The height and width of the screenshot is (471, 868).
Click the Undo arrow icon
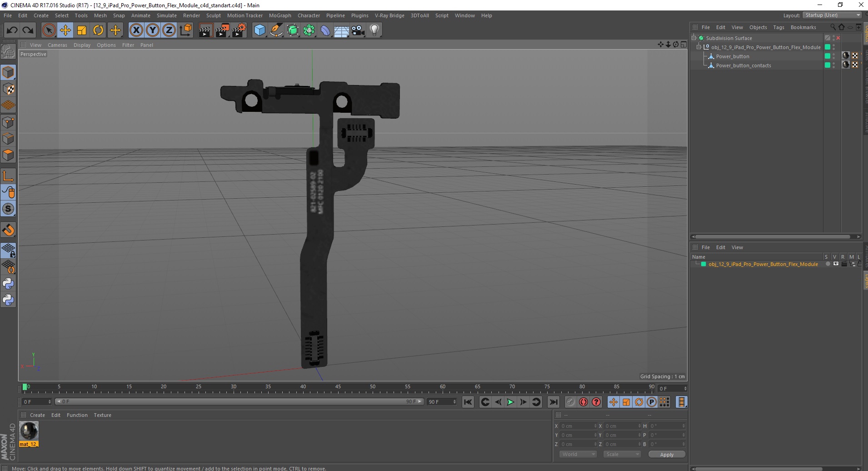[x=12, y=30]
